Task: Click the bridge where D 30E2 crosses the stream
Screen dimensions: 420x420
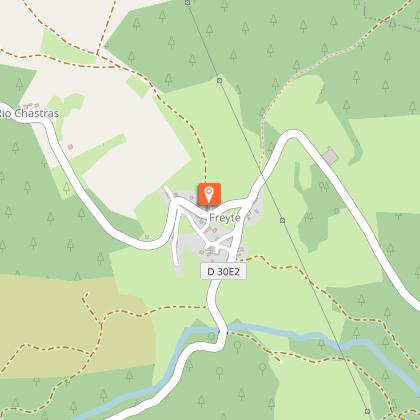Action: [x=223, y=331]
